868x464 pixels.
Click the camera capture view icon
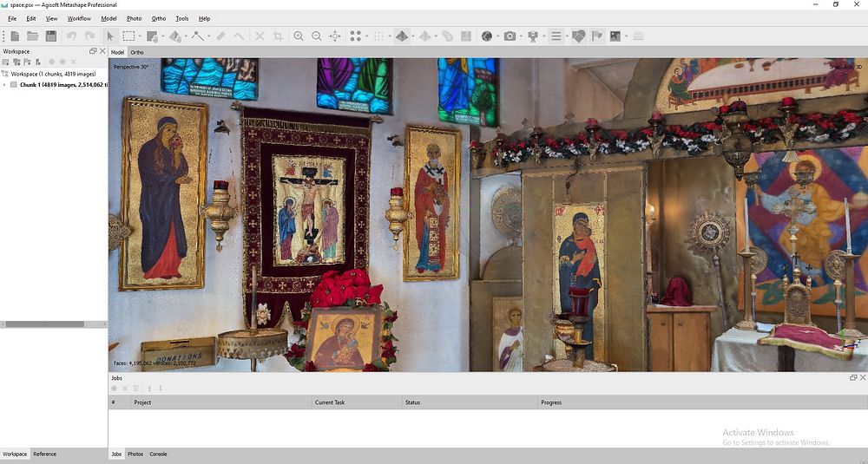click(x=510, y=36)
